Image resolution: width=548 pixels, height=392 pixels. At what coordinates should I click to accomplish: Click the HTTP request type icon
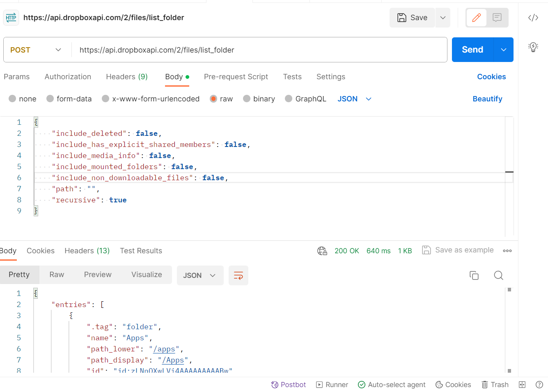(11, 18)
